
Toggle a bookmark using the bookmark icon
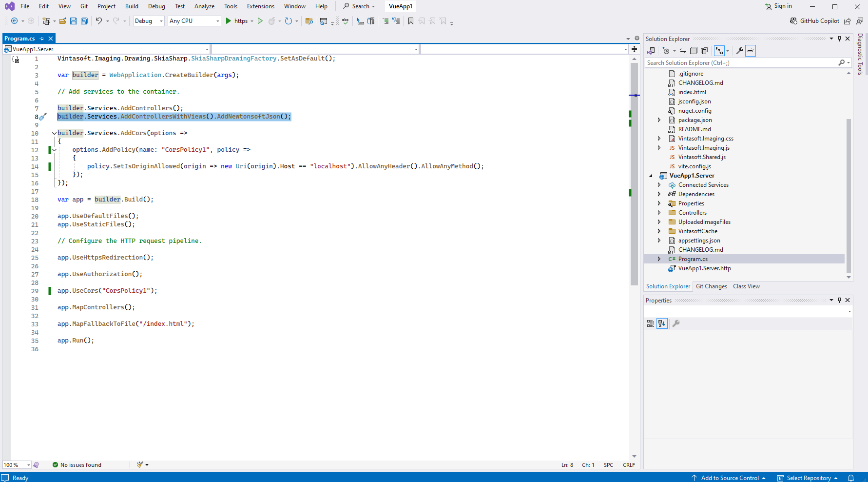[x=411, y=21]
